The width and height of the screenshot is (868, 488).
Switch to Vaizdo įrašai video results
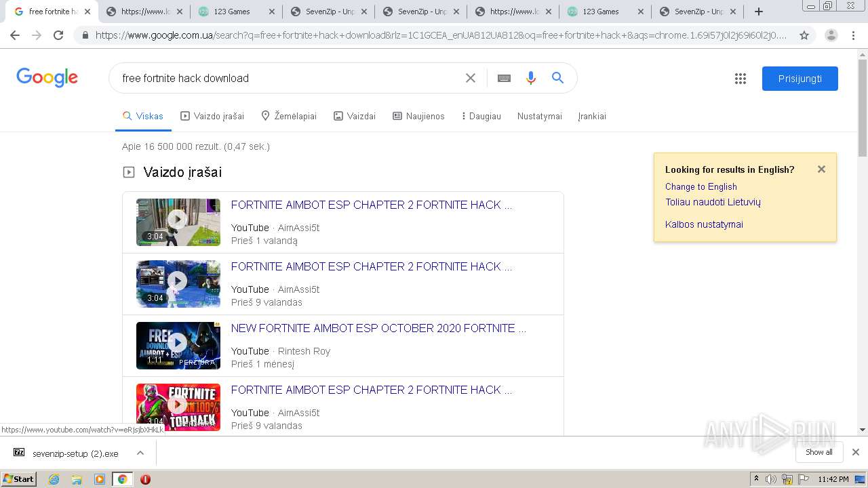[212, 116]
